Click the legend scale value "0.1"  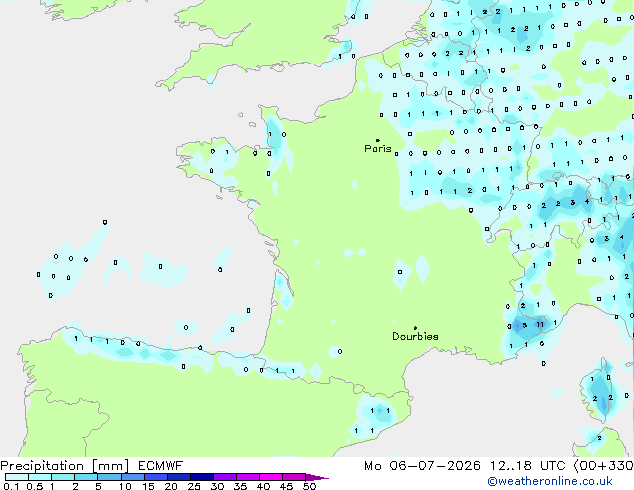coord(11,486)
